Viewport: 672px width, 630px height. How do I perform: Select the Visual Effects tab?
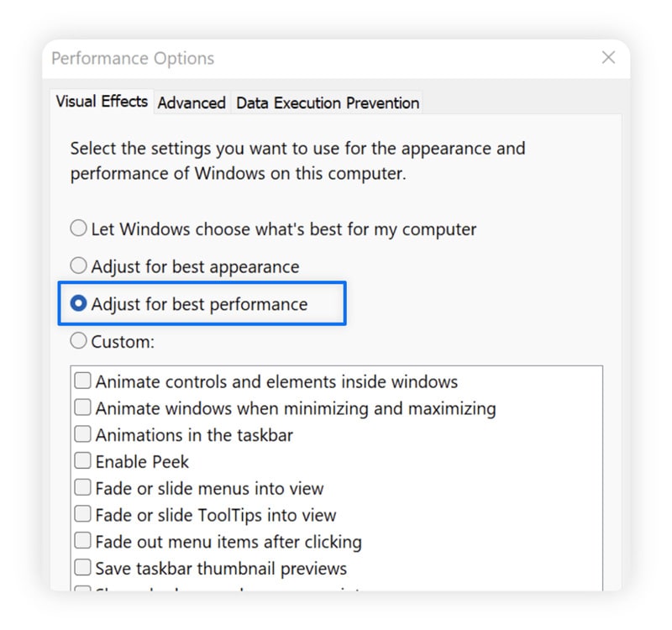pos(101,101)
